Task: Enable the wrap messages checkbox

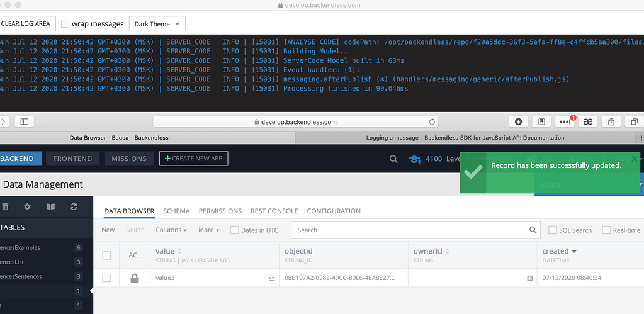Action: point(65,24)
